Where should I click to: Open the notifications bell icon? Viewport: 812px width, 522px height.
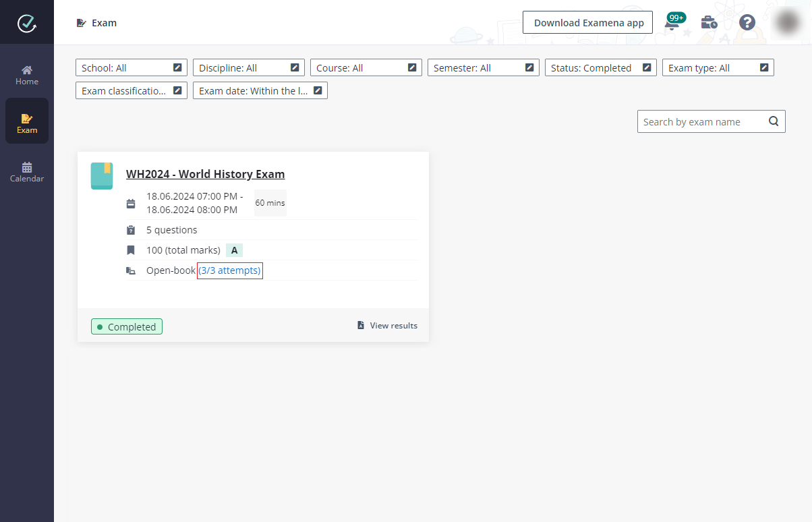672,24
